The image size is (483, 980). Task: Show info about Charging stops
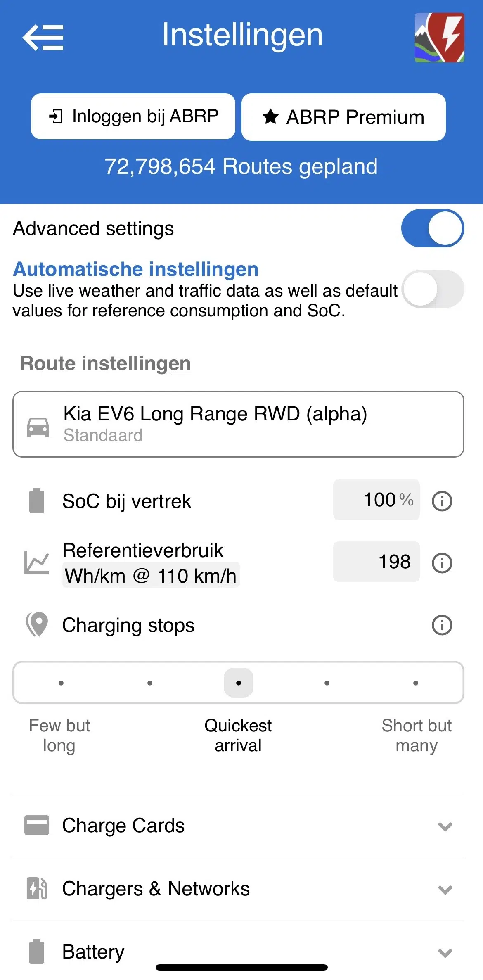click(442, 625)
